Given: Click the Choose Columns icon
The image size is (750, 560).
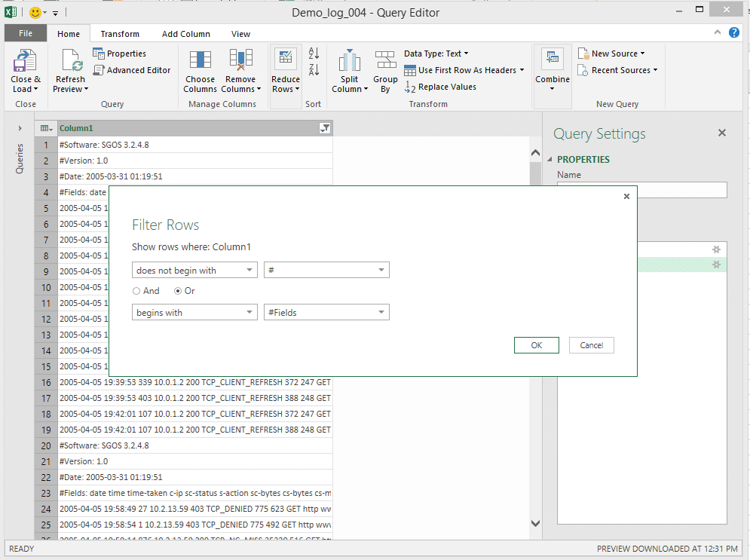Looking at the screenshot, I should pos(200,61).
